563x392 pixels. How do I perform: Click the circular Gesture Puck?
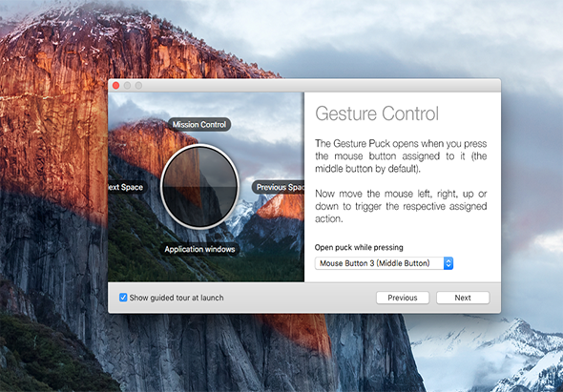[x=199, y=187]
